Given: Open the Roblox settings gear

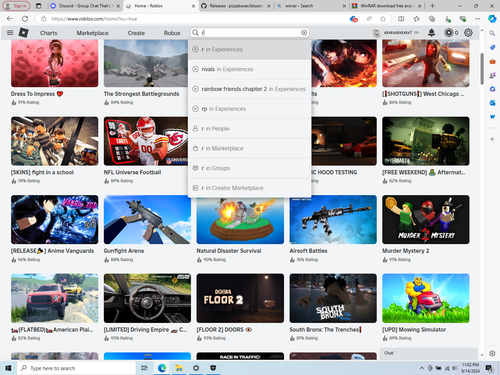Looking at the screenshot, I should click(468, 32).
